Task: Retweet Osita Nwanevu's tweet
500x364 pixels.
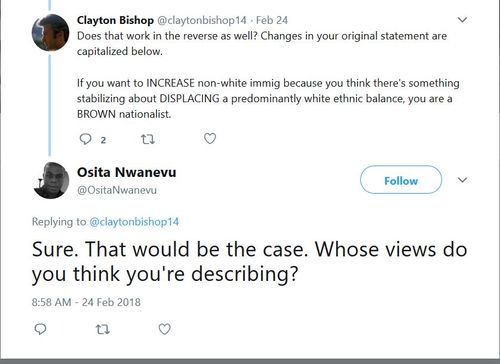Action: tap(102, 330)
